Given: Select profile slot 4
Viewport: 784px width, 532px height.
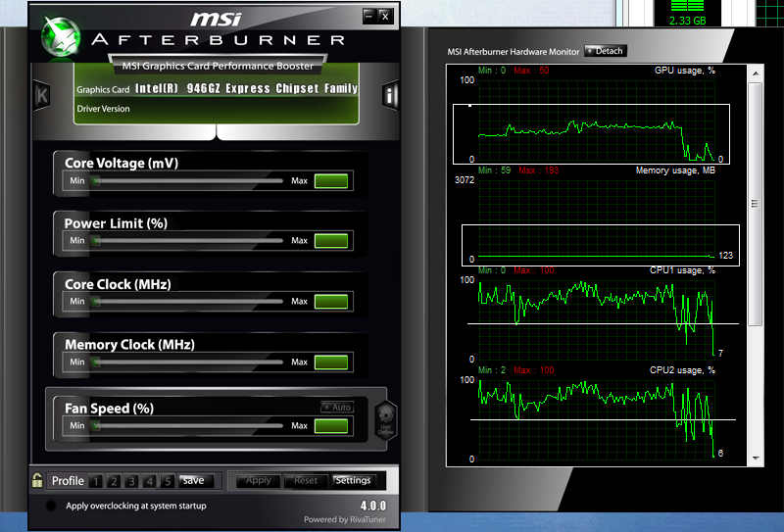Looking at the screenshot, I should (x=150, y=481).
